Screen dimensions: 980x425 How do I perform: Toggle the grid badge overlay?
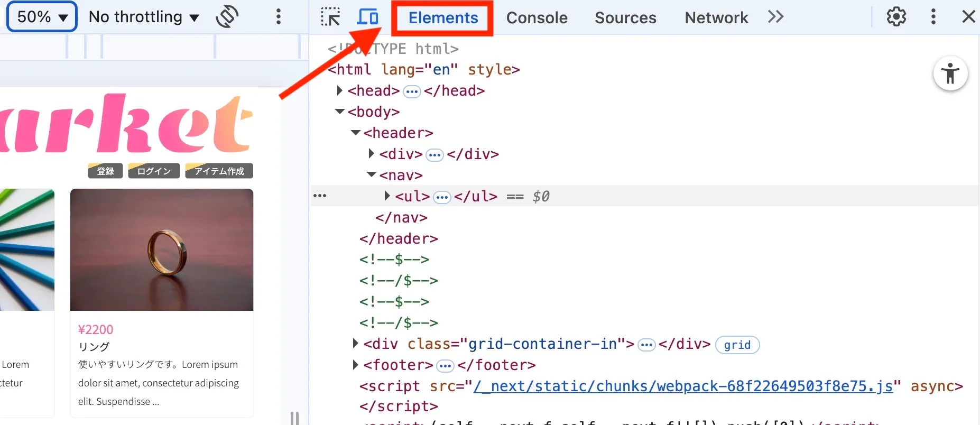coord(737,345)
